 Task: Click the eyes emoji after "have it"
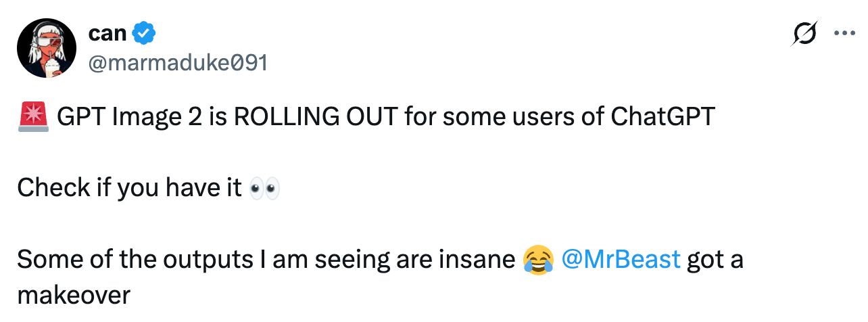tap(264, 188)
